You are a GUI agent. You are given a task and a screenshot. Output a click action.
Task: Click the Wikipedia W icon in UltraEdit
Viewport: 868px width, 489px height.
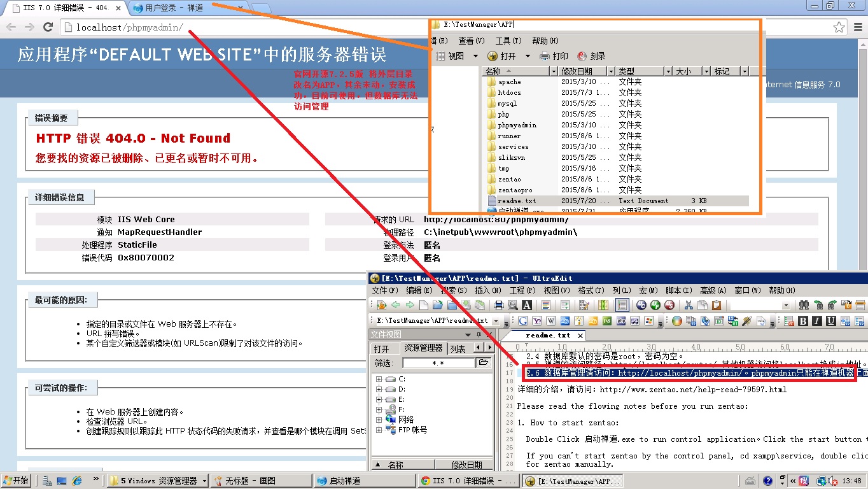tap(551, 321)
